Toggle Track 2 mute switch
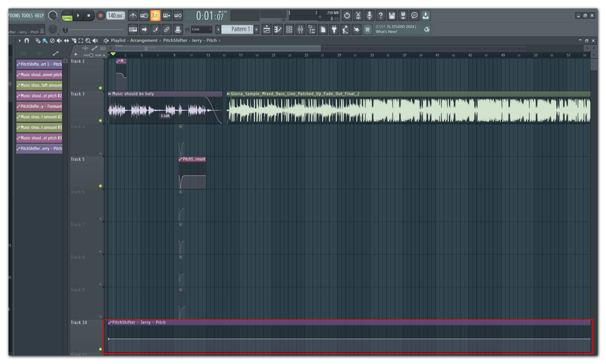The width and height of the screenshot is (606, 364). (100, 88)
